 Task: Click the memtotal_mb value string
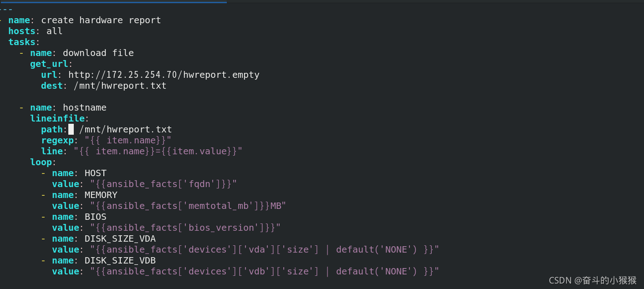coord(188,206)
